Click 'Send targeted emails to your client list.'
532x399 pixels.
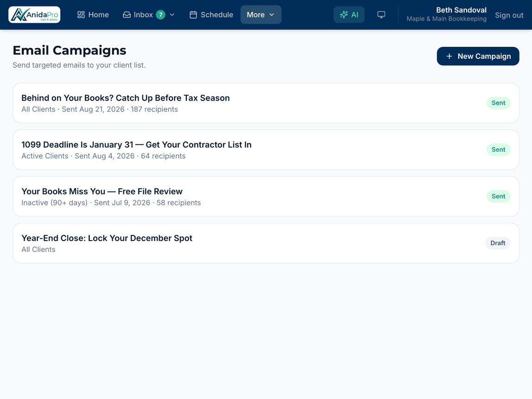(x=79, y=65)
